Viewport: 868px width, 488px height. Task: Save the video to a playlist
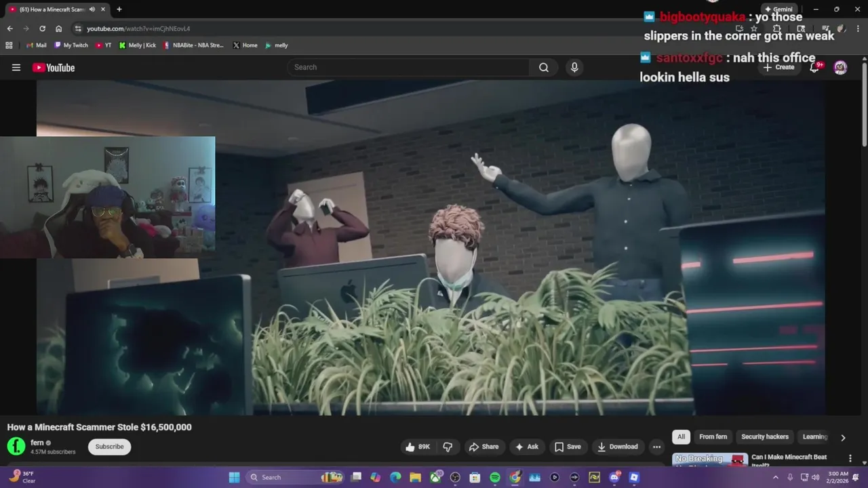[x=568, y=447]
